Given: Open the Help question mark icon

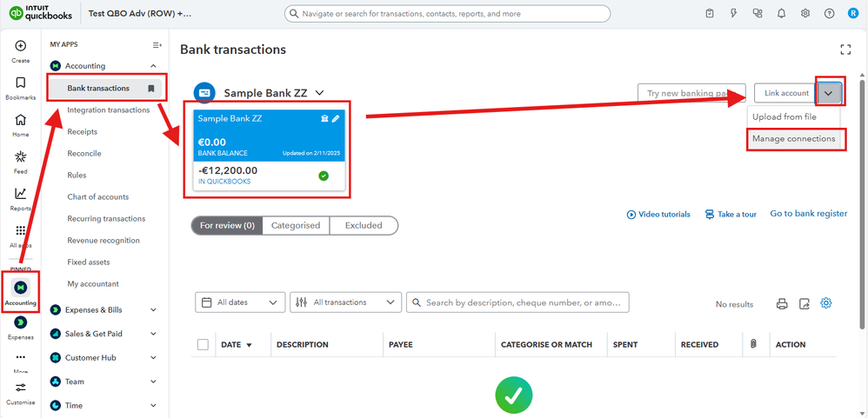Looking at the screenshot, I should tap(829, 14).
